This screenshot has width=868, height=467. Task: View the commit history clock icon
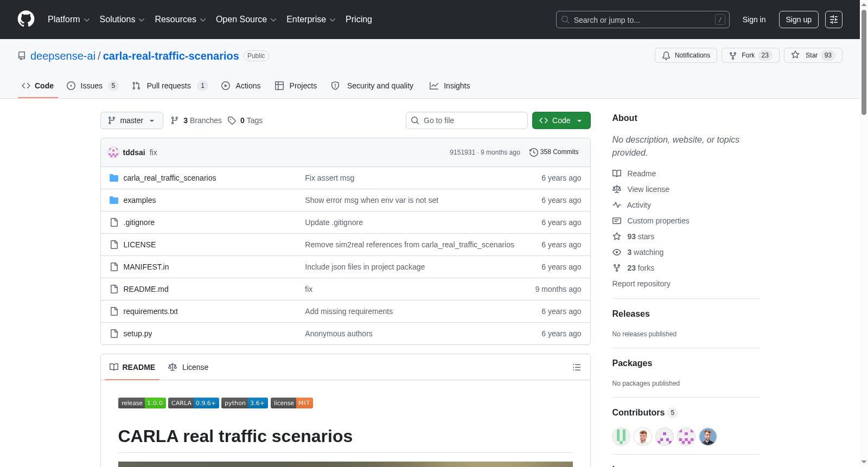tap(534, 152)
